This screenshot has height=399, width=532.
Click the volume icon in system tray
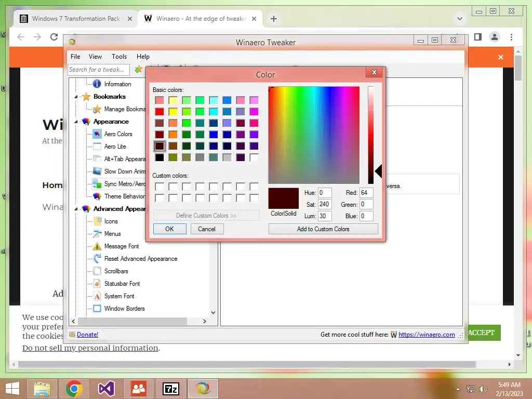pyautogui.click(x=483, y=389)
